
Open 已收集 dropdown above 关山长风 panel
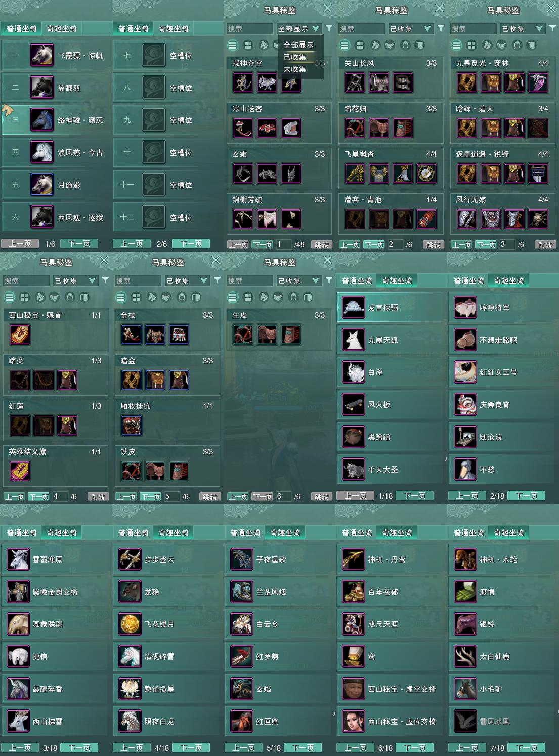tap(410, 29)
